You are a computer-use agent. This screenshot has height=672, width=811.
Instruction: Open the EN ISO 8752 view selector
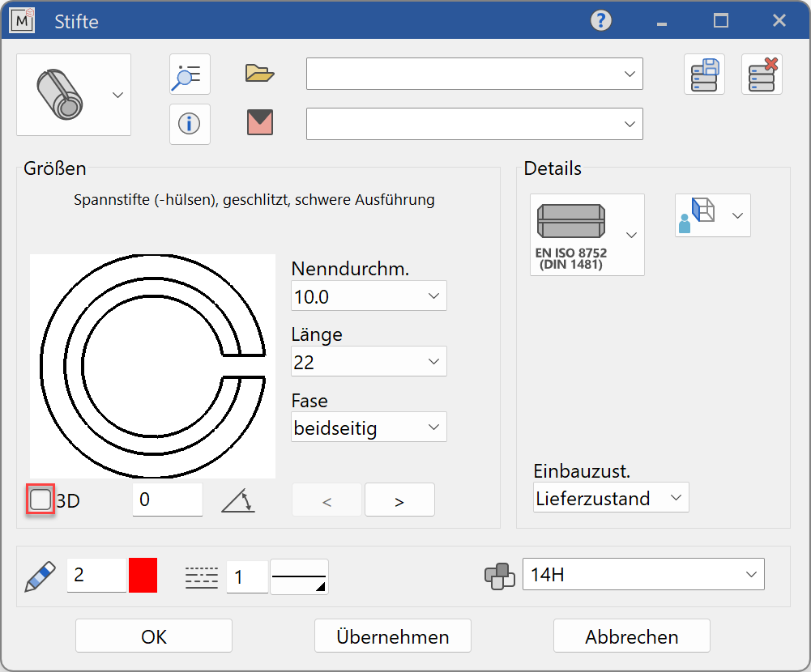(587, 235)
